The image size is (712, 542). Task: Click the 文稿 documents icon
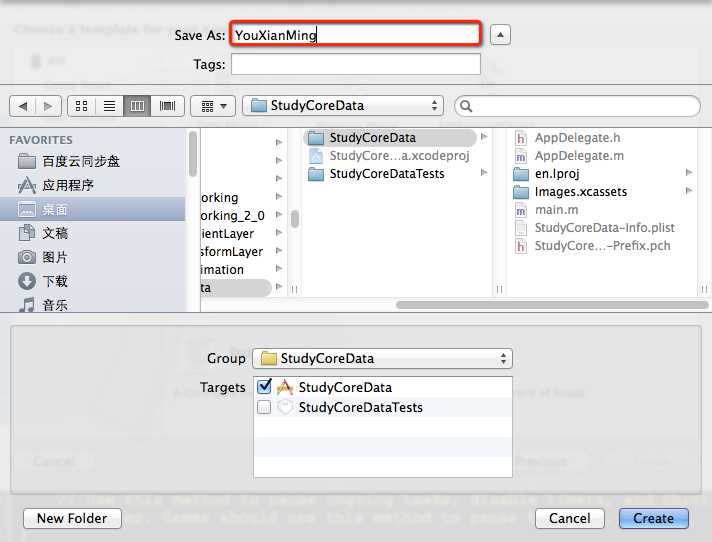coord(27,233)
